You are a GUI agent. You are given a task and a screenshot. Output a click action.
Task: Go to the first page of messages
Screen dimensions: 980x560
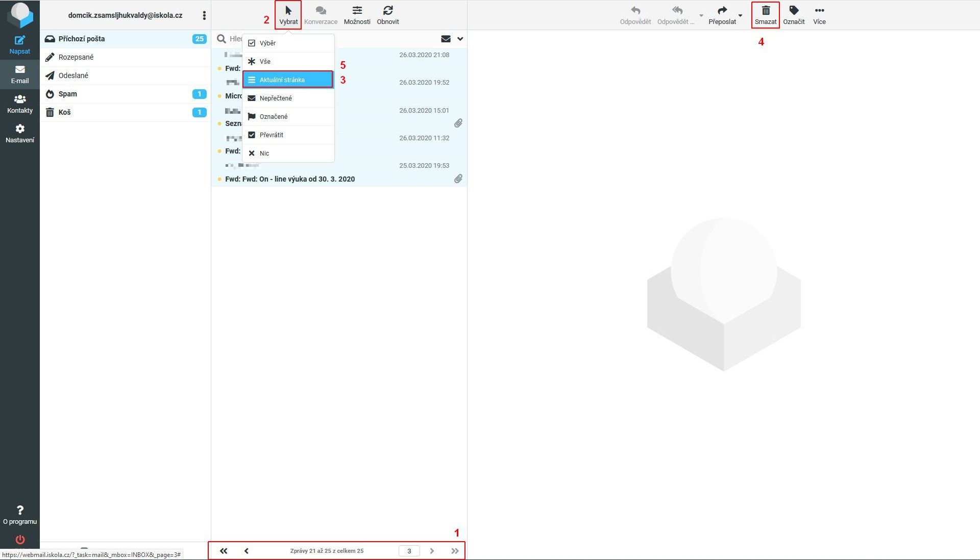[x=224, y=551]
